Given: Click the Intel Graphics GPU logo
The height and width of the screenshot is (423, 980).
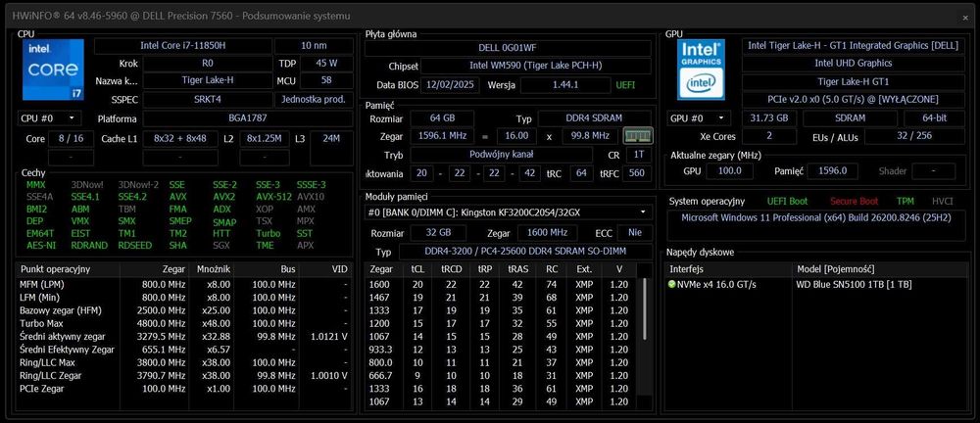Looking at the screenshot, I should click(x=702, y=70).
